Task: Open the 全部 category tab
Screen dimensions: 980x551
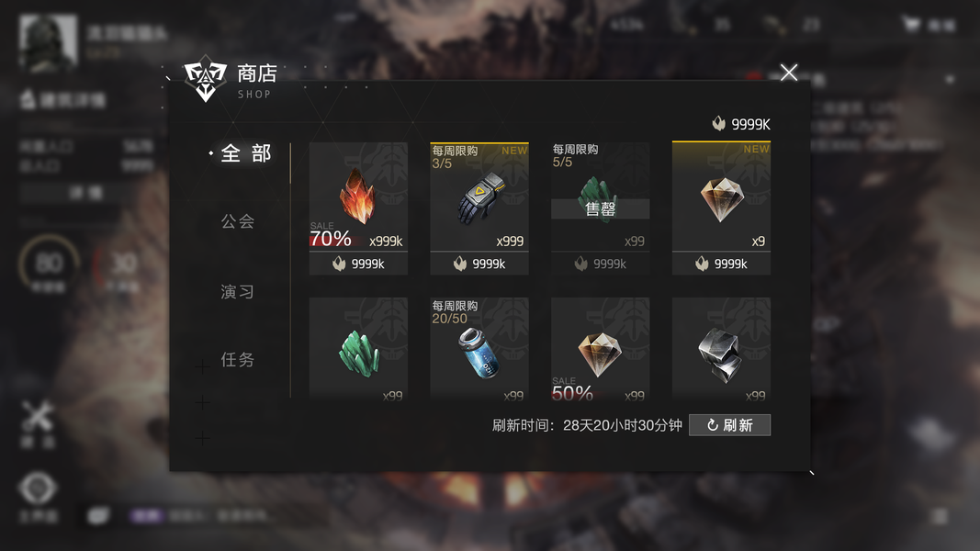Action: pyautogui.click(x=245, y=153)
